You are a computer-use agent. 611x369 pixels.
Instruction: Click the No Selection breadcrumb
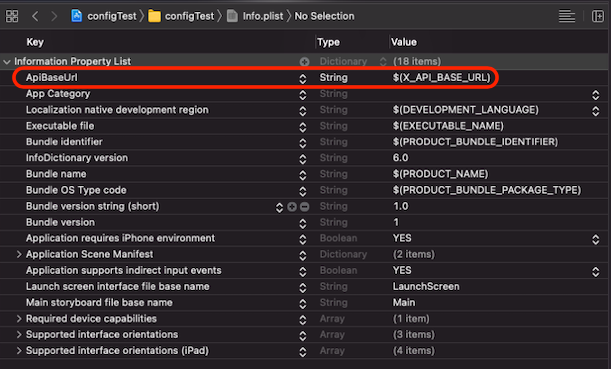(x=324, y=16)
